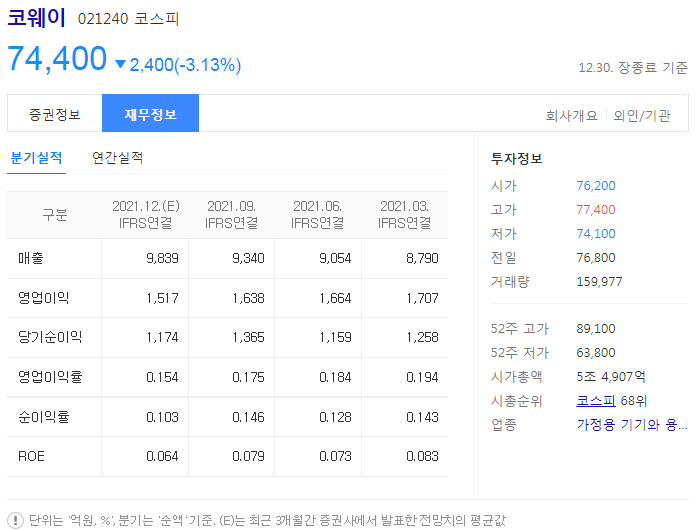Viewport: 698px width, 530px height.
Task: Select the 2021.06. column header
Action: point(317,214)
